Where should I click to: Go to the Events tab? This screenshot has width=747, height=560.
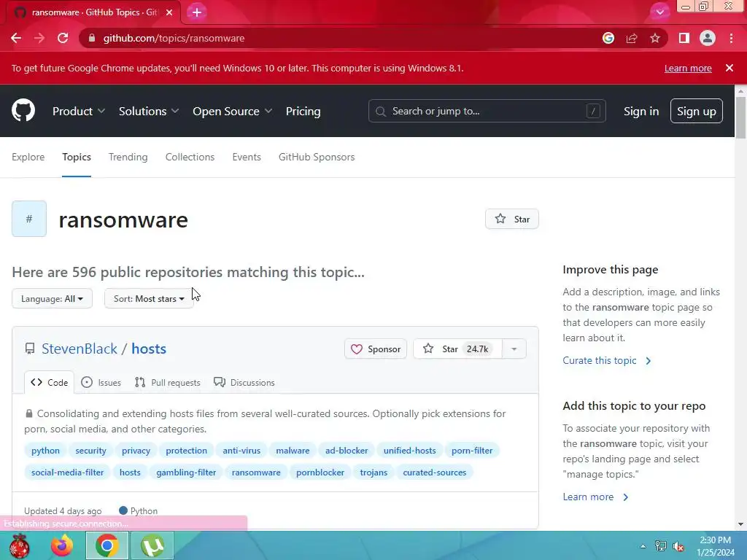(247, 157)
